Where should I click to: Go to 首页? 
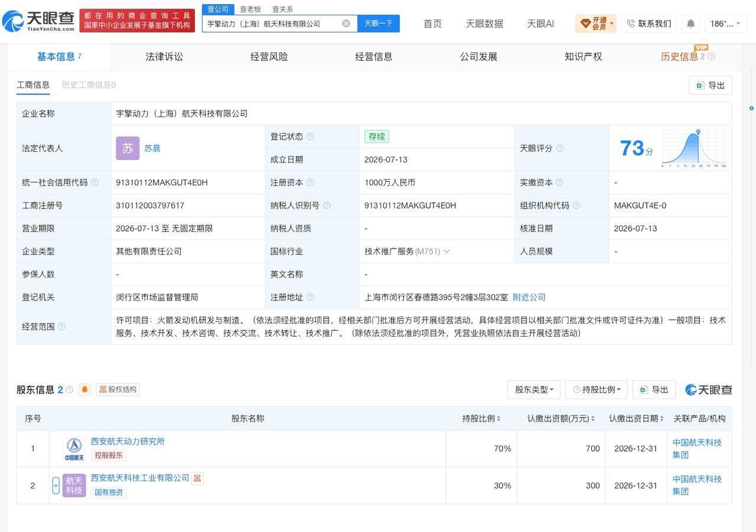(x=433, y=24)
